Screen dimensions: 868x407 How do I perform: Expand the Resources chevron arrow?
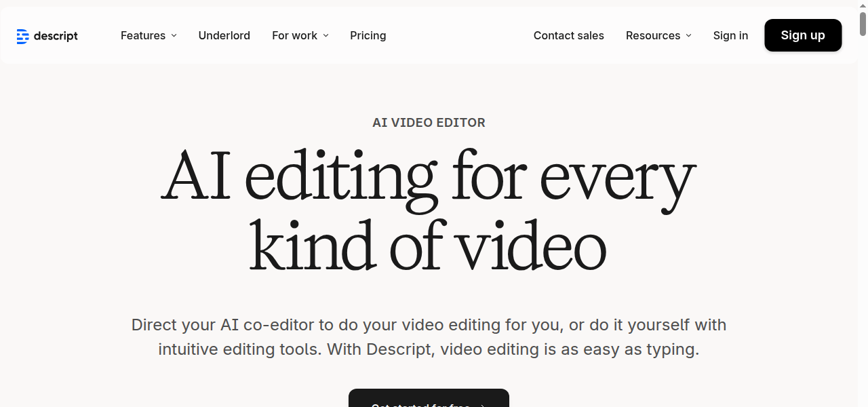[x=689, y=35]
